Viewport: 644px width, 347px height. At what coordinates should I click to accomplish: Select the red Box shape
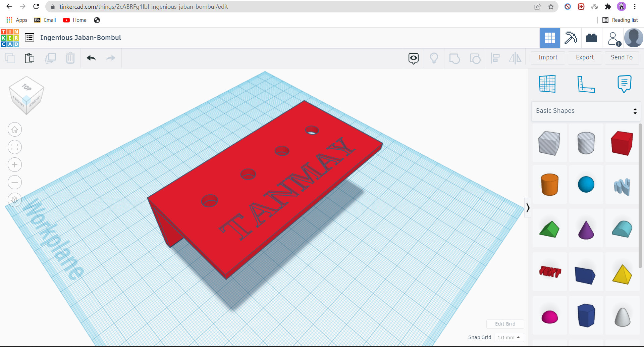pyautogui.click(x=622, y=143)
